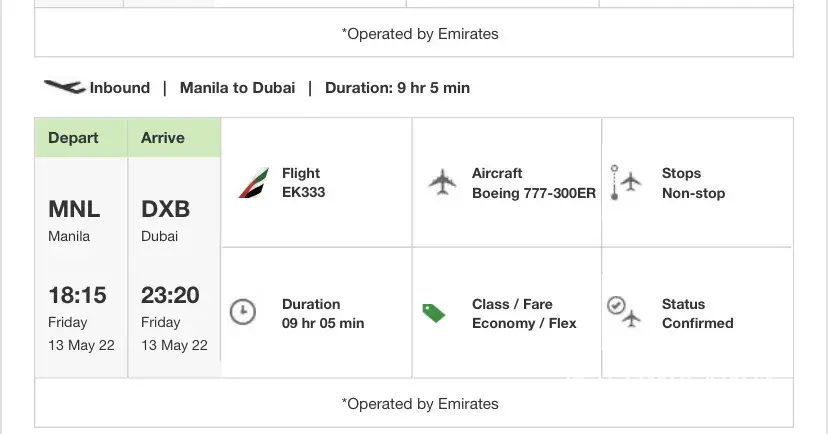The height and width of the screenshot is (434, 828).
Task: Click the Economy / Flex fare text
Action: (524, 323)
